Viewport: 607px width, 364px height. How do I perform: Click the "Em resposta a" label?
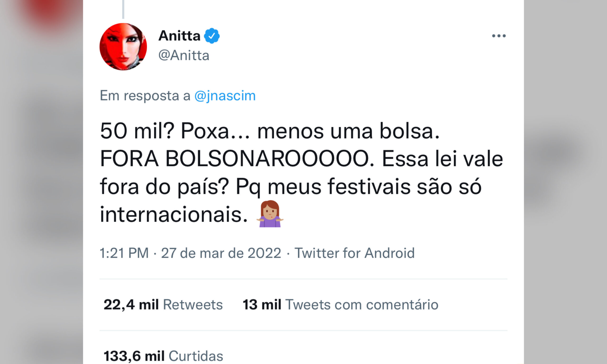145,96
